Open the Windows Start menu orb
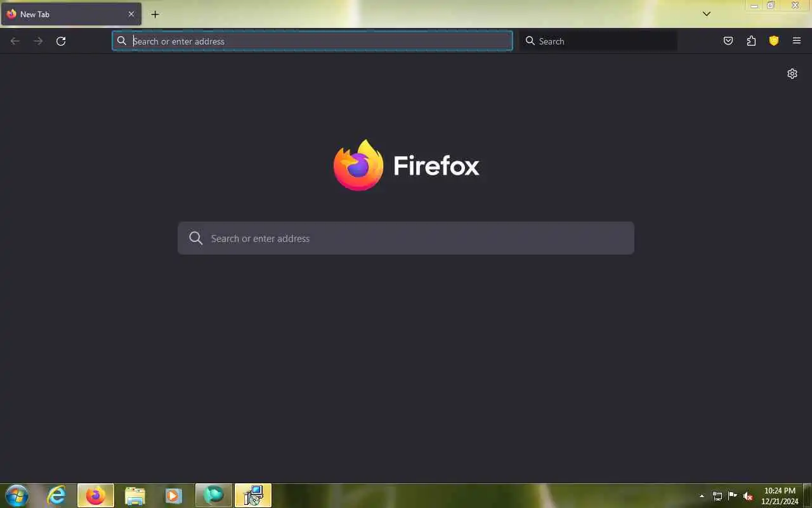Screen dimensions: 812x508 click(16, 496)
